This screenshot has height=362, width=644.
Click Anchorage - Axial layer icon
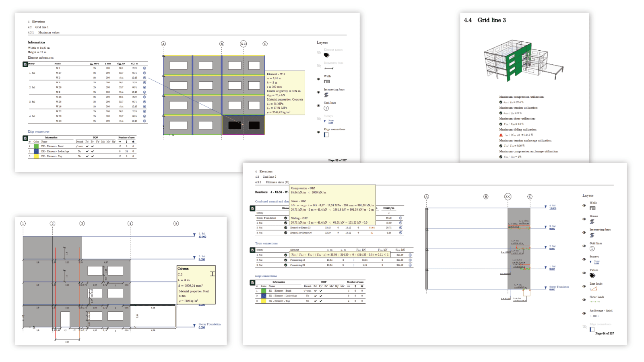(x=594, y=316)
